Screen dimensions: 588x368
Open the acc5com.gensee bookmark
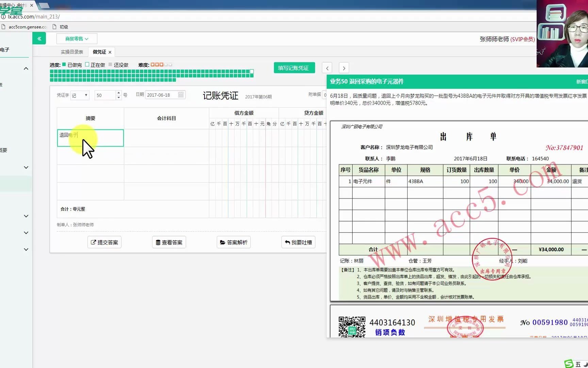click(24, 27)
